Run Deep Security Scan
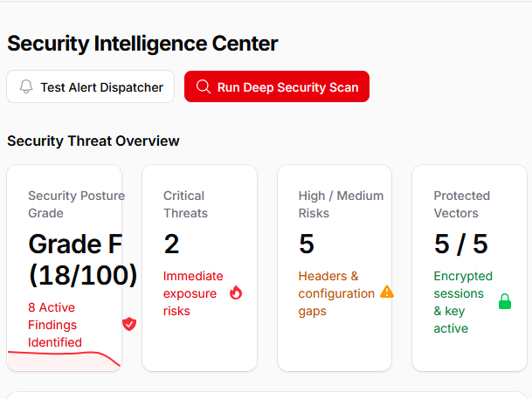Viewport: 532px width, 399px height. pos(277,86)
